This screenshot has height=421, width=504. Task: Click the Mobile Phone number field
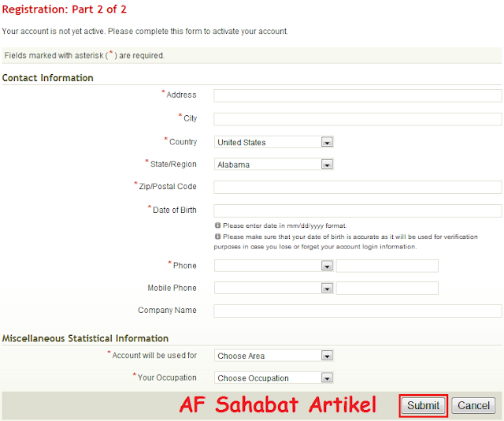coord(387,288)
